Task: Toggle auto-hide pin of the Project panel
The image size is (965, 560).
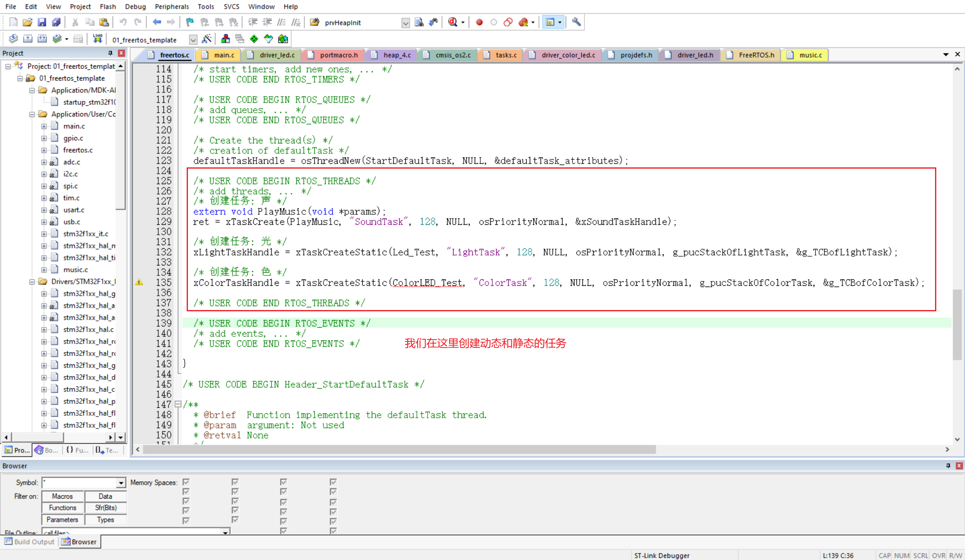Action: 111,53
